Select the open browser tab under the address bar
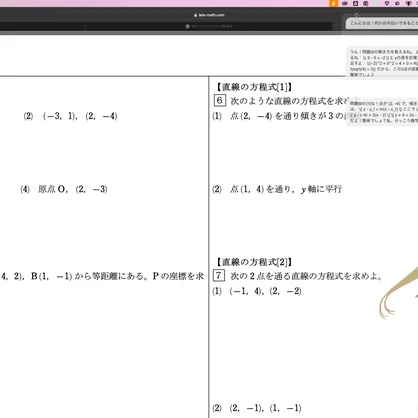418x418 pixels. point(209,26)
